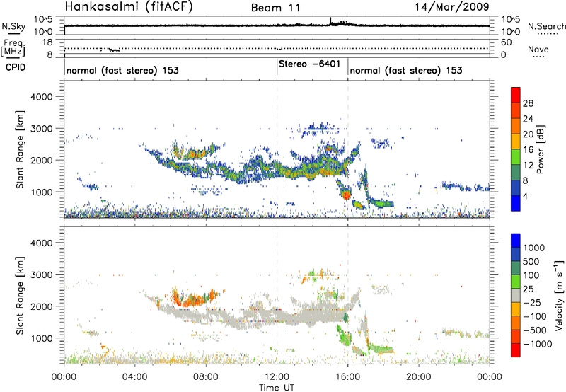566x392 pixels.
Task: Pick the blue top segment of the velocity colorbar
Action: click(516, 241)
